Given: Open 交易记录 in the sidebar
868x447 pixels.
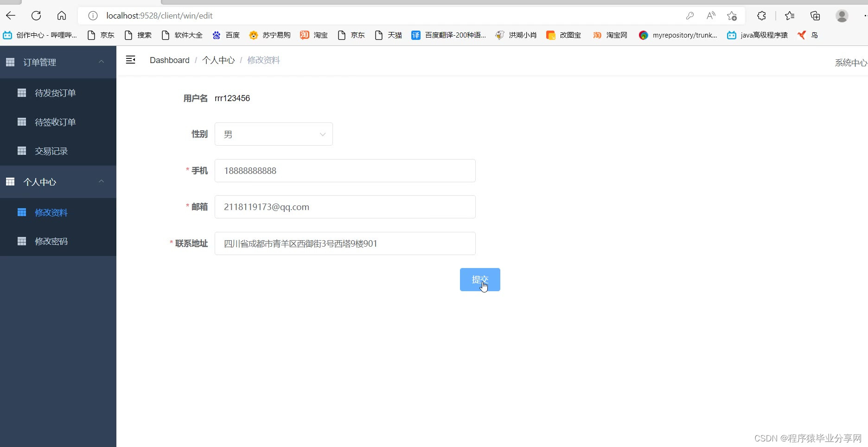Looking at the screenshot, I should pyautogui.click(x=58, y=151).
